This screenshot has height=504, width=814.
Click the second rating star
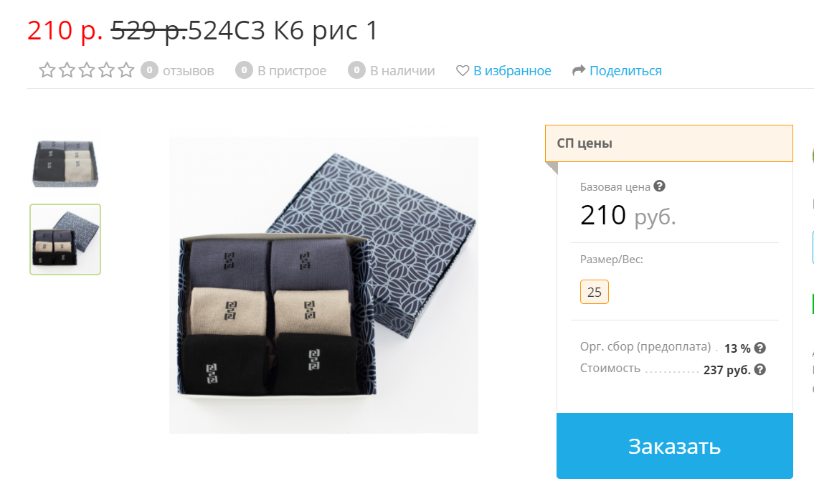tap(67, 70)
